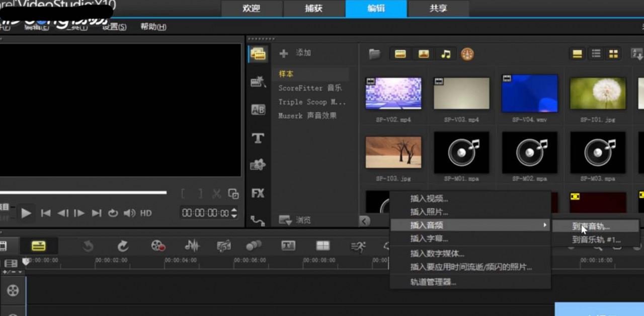
Task: Toggle the video files filter filmstrip icon
Action: point(400,53)
